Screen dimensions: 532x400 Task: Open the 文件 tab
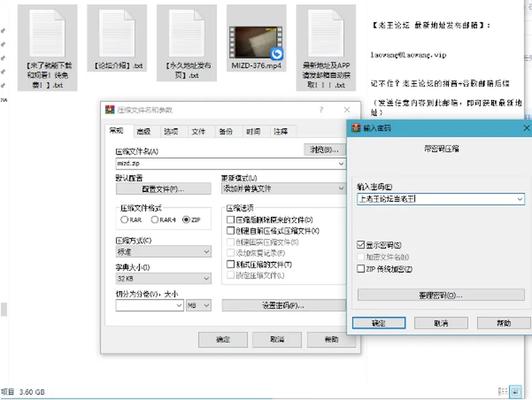tap(198, 132)
